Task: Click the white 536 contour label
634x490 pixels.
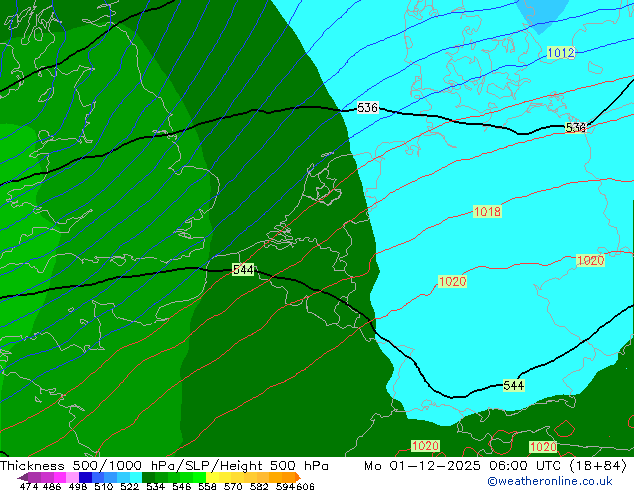Action: click(368, 108)
